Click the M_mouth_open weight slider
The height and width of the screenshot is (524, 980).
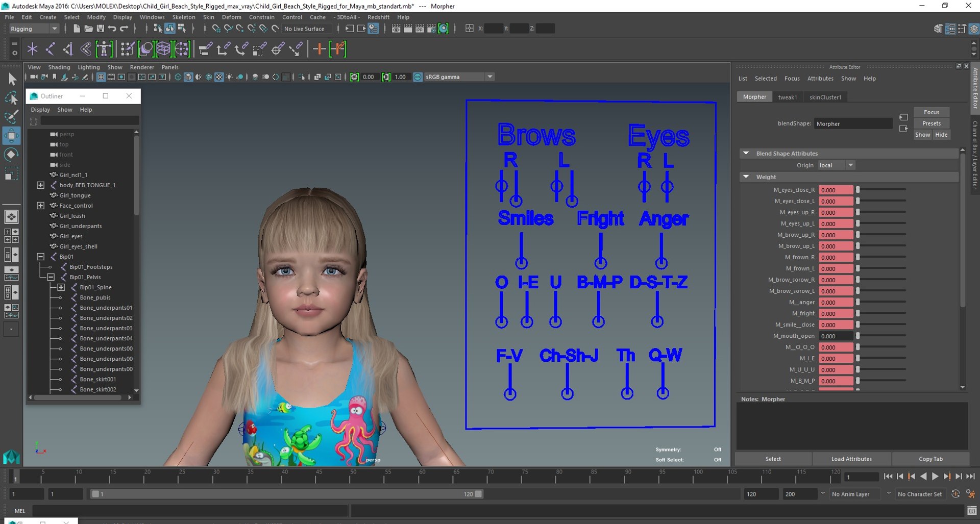coord(881,336)
